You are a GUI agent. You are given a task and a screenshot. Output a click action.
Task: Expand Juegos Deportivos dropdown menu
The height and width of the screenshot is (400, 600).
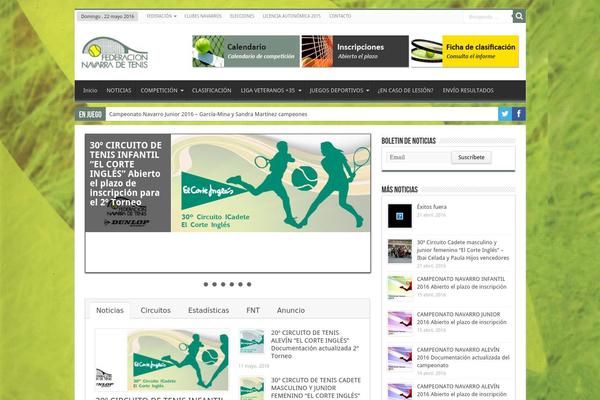339,90
